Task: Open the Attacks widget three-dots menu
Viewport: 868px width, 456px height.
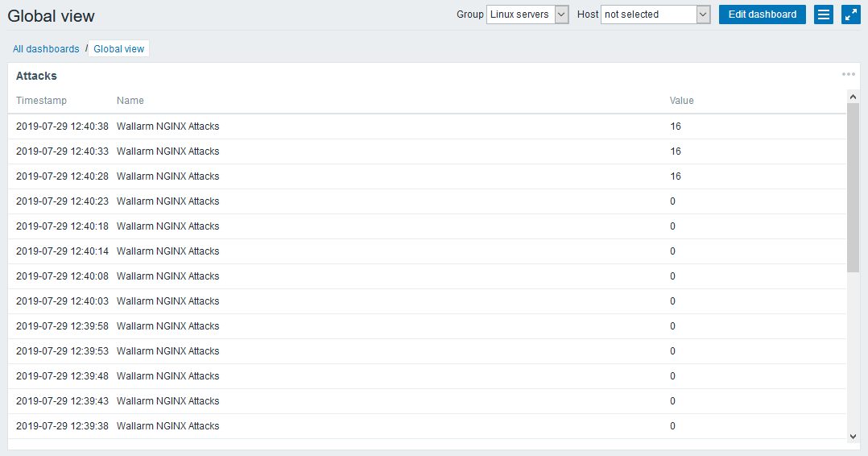Action: tap(848, 74)
